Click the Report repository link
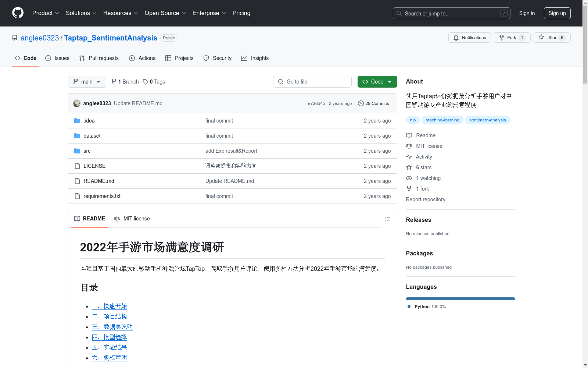588x368 pixels. [x=426, y=199]
